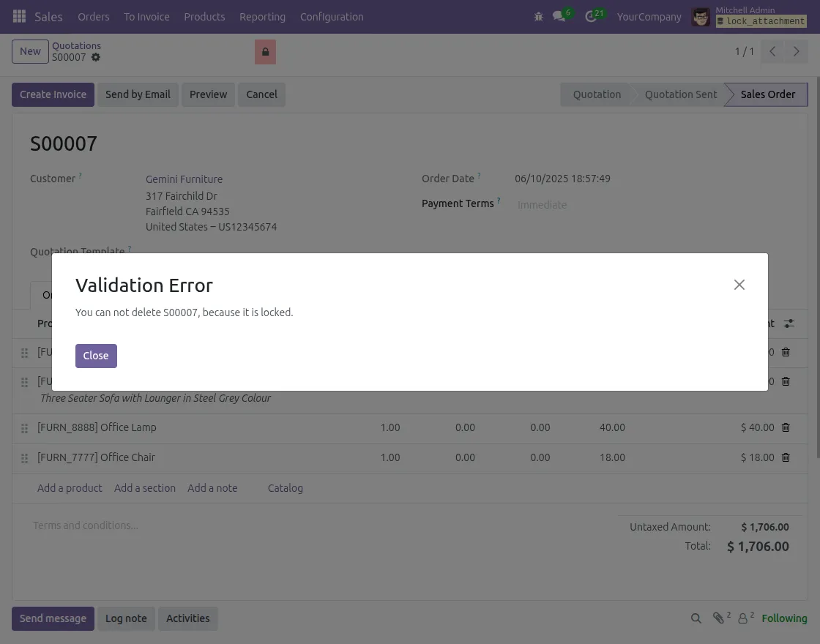Click the Create Invoice button
820x644 pixels.
coord(53,94)
